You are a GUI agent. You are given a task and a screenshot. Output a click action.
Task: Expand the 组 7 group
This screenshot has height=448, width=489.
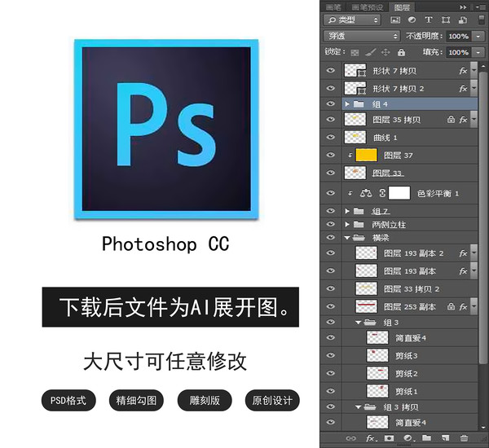click(x=347, y=211)
